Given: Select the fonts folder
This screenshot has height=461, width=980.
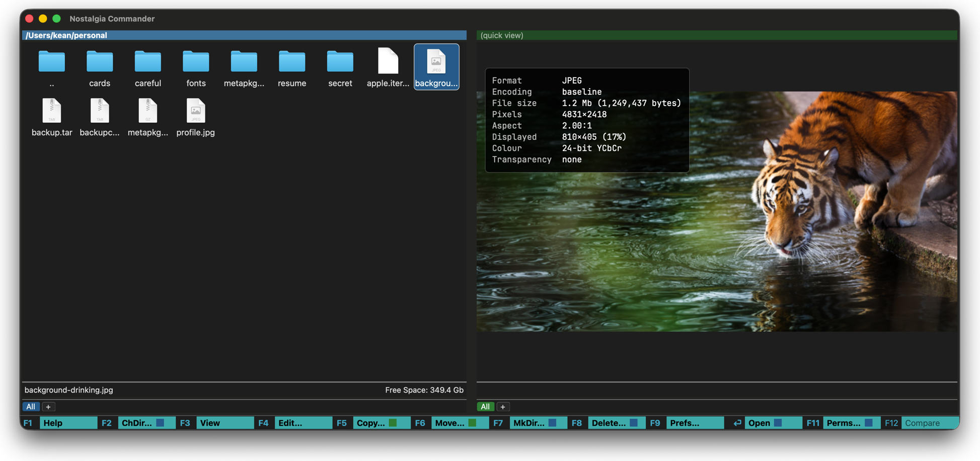Looking at the screenshot, I should pos(196,67).
